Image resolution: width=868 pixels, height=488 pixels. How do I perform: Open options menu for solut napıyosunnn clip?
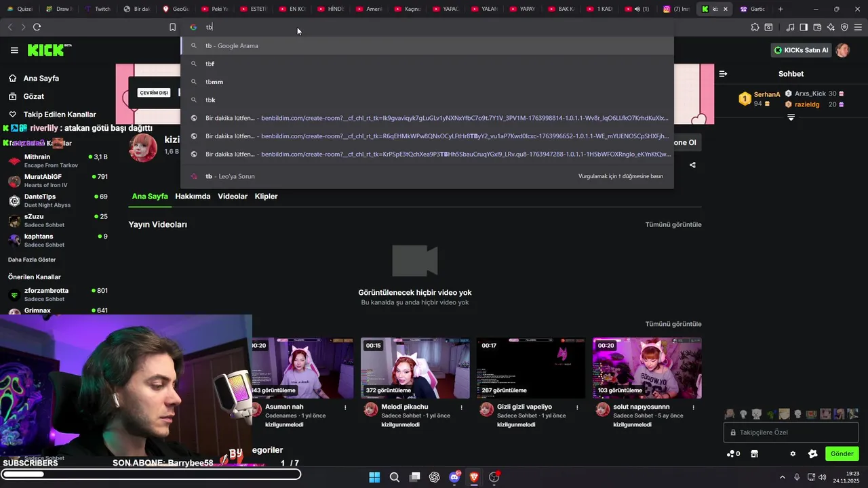693,407
